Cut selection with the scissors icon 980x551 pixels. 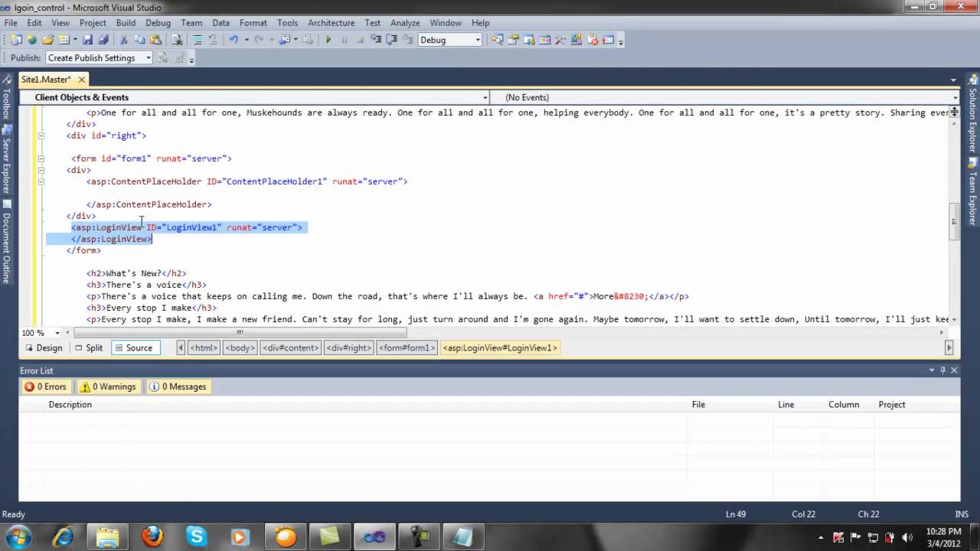[122, 40]
